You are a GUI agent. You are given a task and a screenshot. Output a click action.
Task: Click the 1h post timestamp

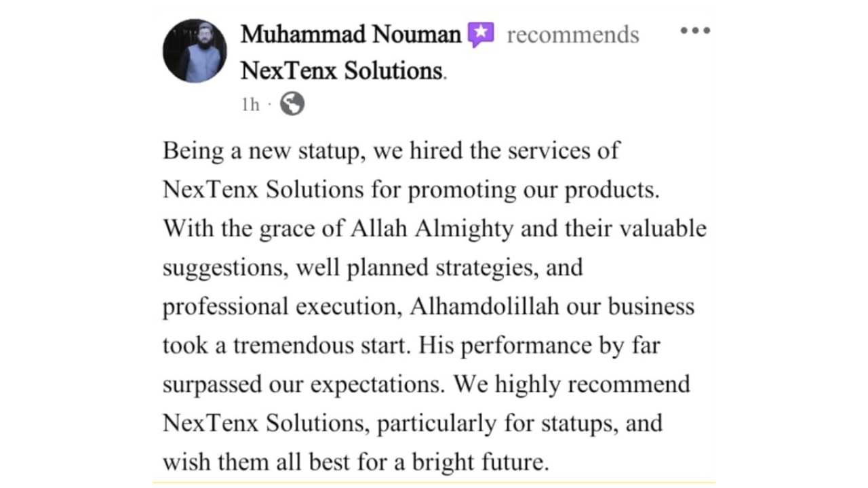click(250, 105)
